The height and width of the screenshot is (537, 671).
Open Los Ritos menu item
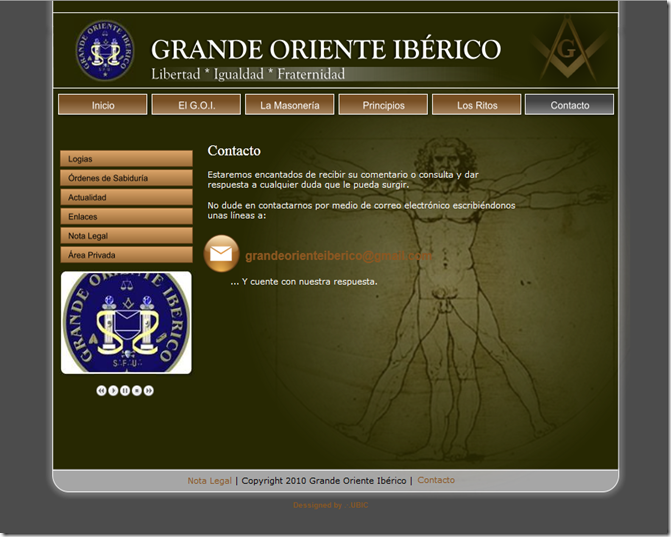click(477, 105)
